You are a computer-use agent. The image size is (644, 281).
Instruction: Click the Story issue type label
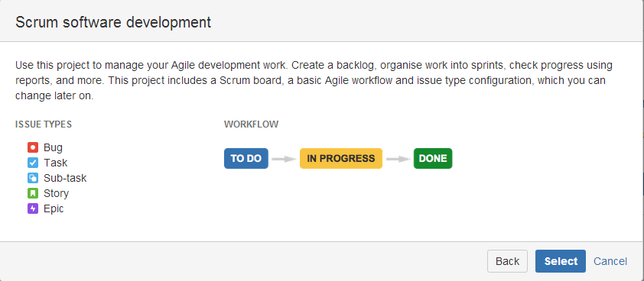(57, 193)
